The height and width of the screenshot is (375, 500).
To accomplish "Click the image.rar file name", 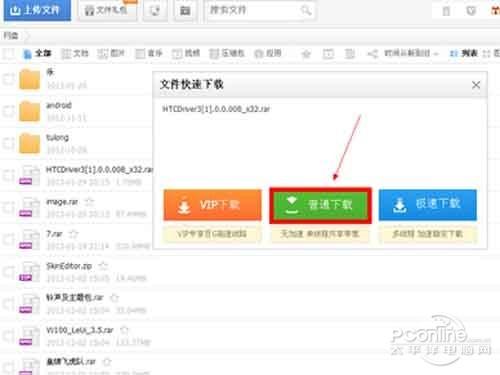I will (x=62, y=202).
